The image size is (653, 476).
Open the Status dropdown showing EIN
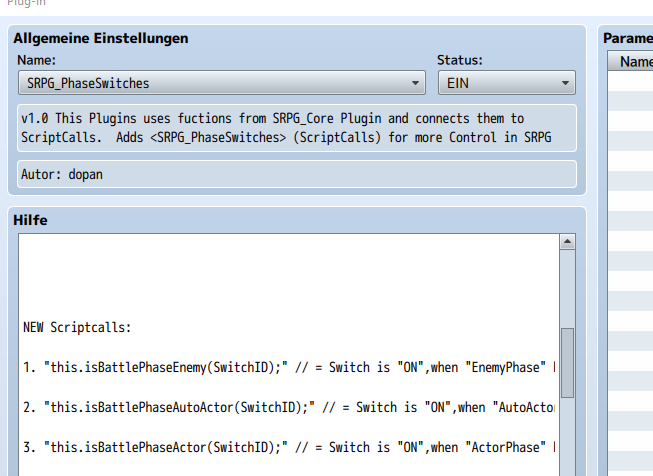506,83
